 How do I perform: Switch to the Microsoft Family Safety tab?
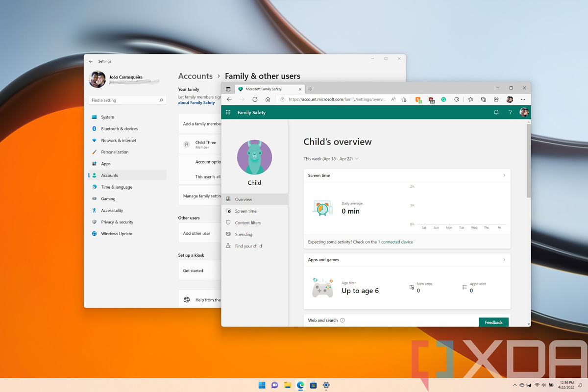coord(269,89)
